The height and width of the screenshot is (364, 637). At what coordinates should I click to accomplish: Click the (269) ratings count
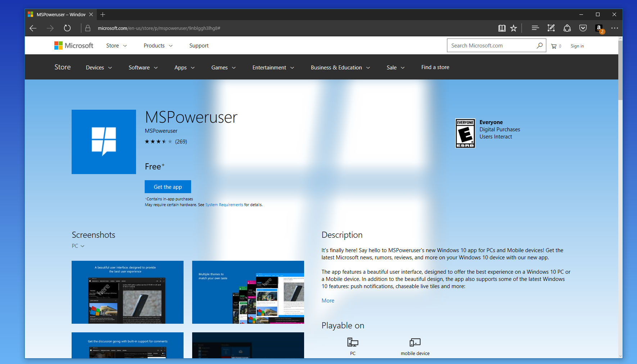181,142
